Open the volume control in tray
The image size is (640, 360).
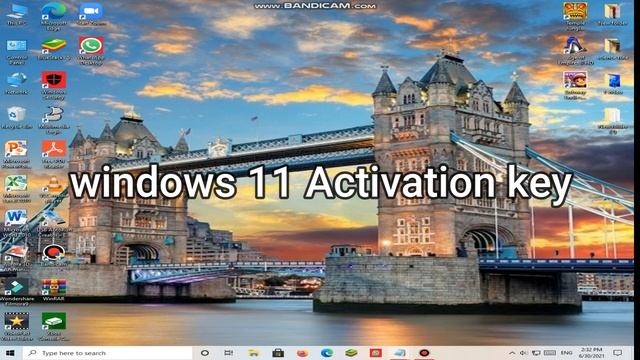[524, 353]
